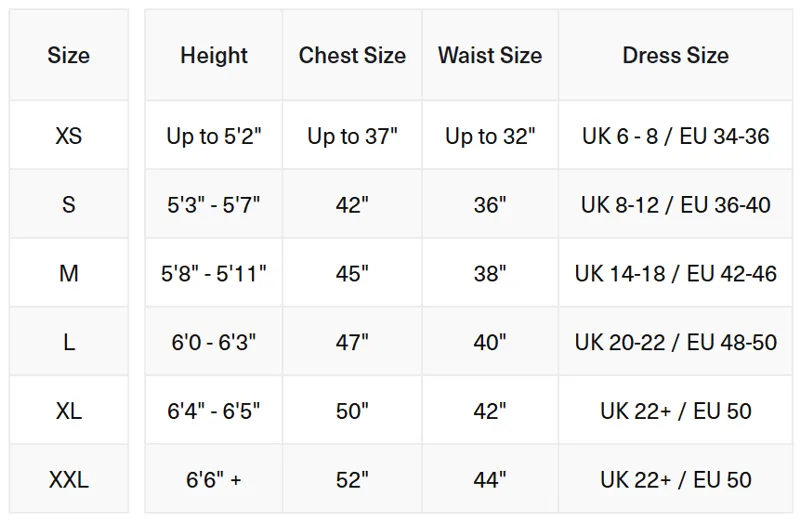Click the 40" waist size cell
This screenshot has width=800, height=522.
pyautogui.click(x=490, y=343)
